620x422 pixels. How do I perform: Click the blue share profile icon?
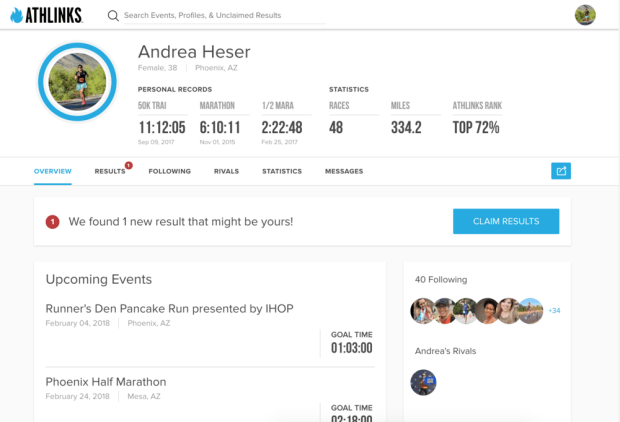tap(561, 171)
